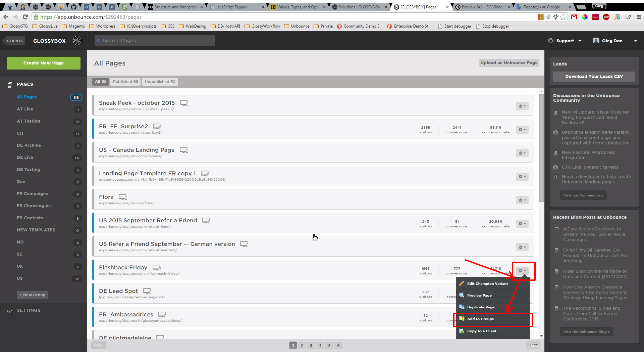
Task: Click Upload an Unbounce Page button
Action: click(509, 63)
